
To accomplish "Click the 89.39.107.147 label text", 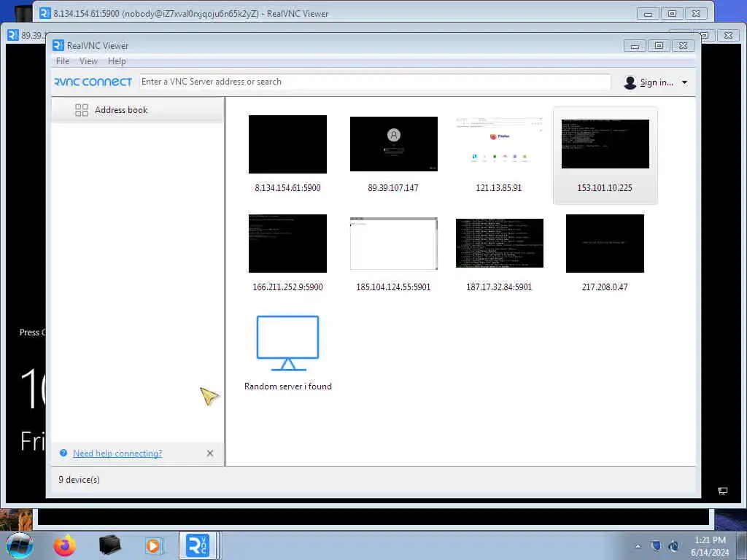I will (x=393, y=187).
